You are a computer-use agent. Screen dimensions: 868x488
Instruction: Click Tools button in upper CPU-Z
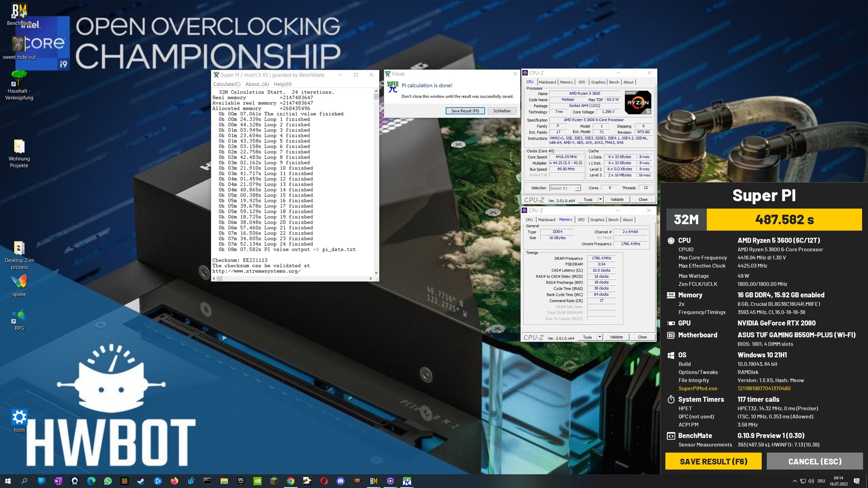tap(588, 199)
